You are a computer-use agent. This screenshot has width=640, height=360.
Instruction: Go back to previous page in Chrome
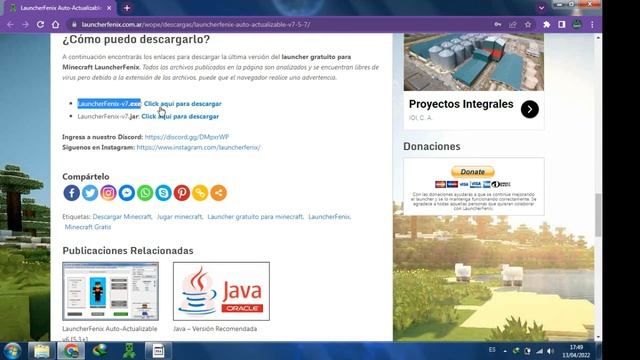click(x=10, y=24)
